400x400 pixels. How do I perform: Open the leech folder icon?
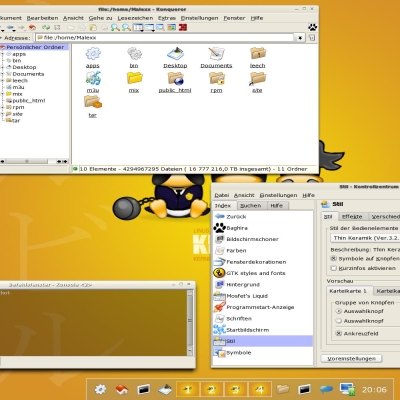pos(258,53)
